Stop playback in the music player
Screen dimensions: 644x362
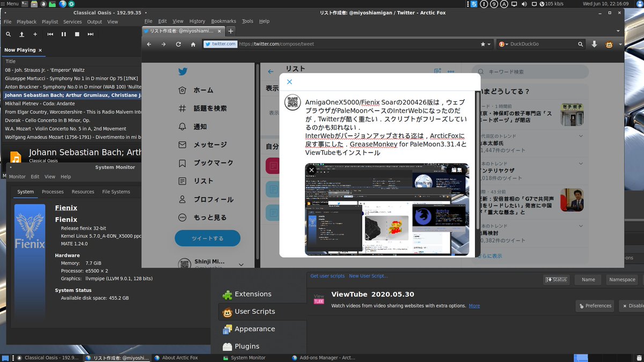point(77,34)
